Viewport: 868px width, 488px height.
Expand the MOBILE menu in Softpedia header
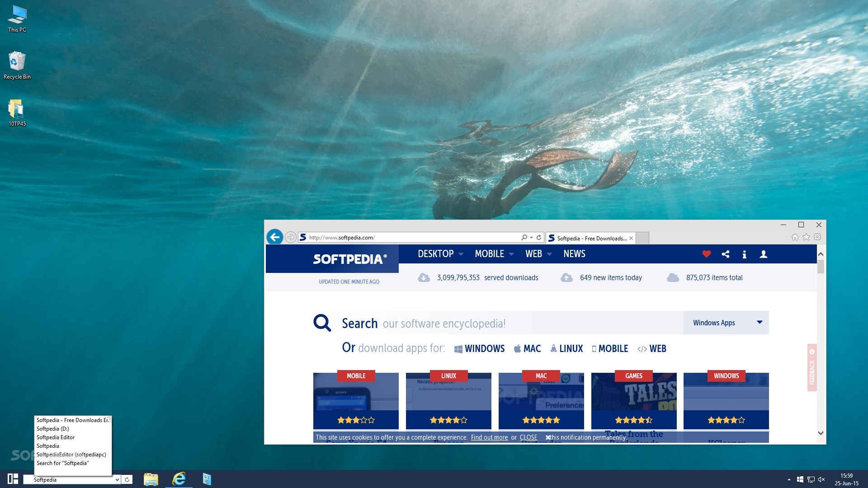point(494,254)
